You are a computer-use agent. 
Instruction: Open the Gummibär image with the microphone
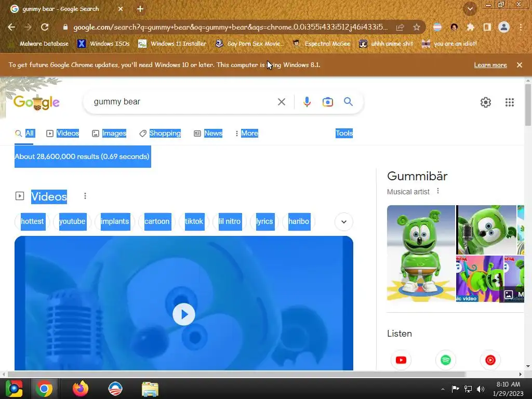click(486, 230)
